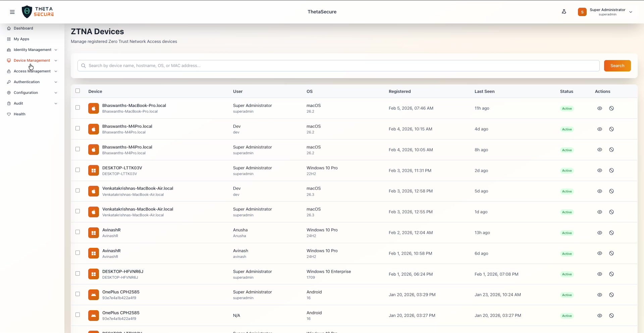Click Windows icon beside DESKTOP-HFVNR6J
644x333 pixels.
[94, 274]
